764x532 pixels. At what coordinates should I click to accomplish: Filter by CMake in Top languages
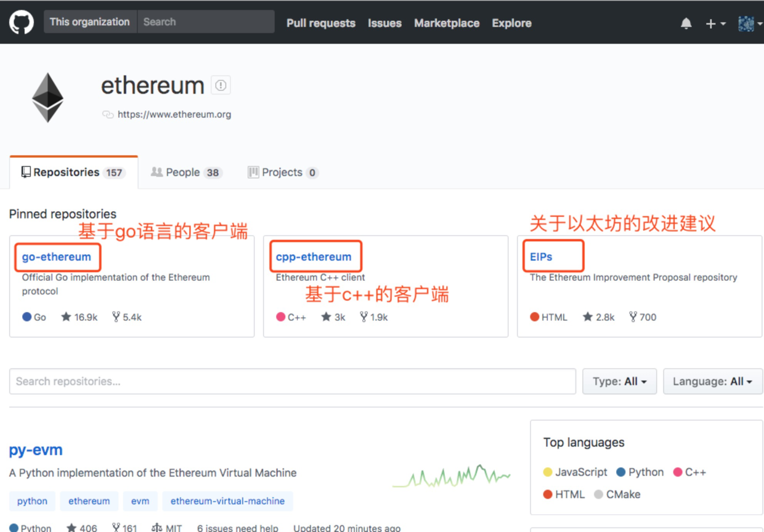coord(617,494)
